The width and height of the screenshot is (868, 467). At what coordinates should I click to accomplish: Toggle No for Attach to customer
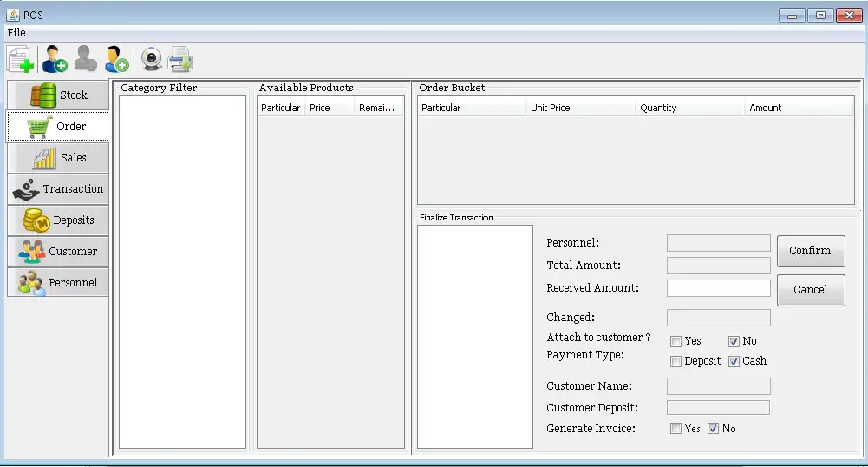[x=734, y=341]
